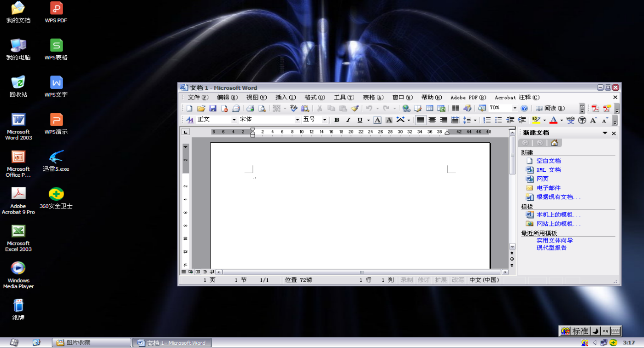The width and height of the screenshot is (644, 348).
Task: Open the 编辑(E) menu
Action: 227,98
